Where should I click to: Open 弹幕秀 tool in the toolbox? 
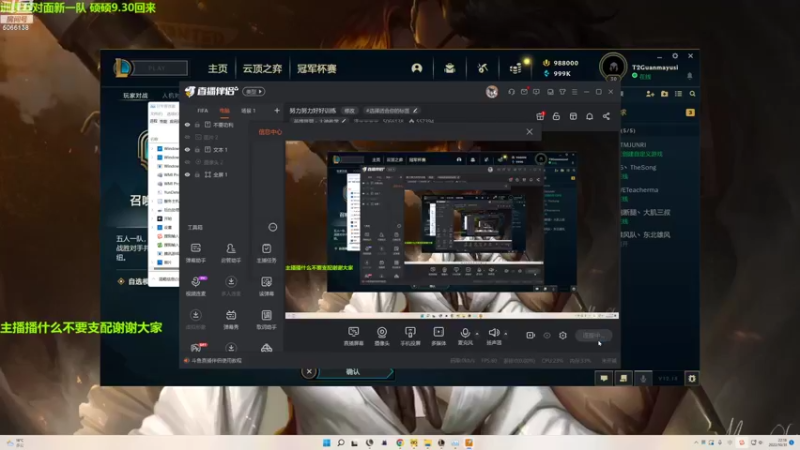click(x=231, y=319)
